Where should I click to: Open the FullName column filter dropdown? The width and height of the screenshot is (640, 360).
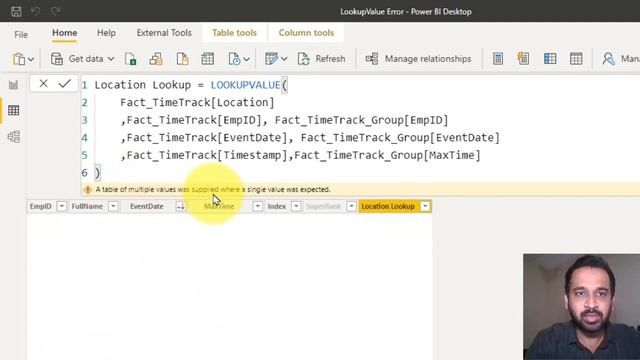click(113, 207)
